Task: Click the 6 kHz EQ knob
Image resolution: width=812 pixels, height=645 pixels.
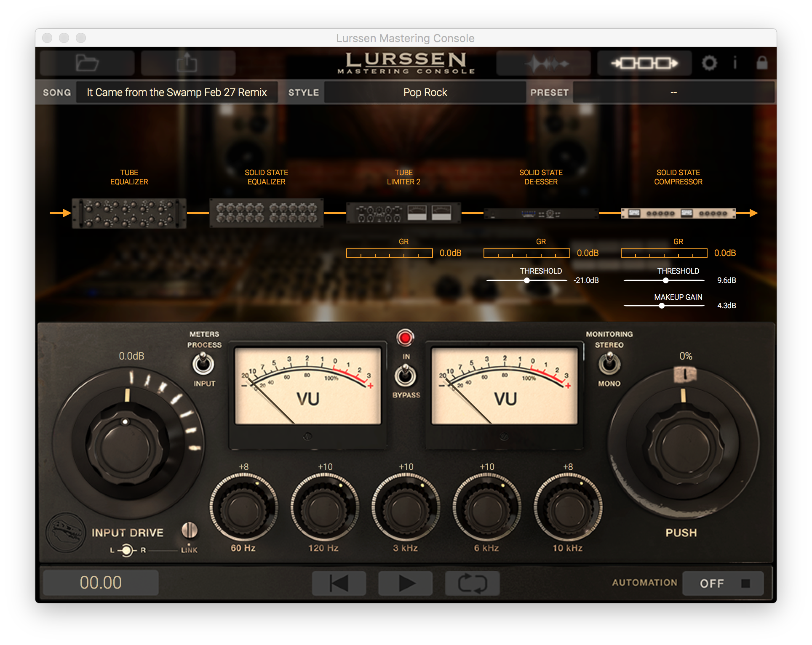Action: (486, 508)
